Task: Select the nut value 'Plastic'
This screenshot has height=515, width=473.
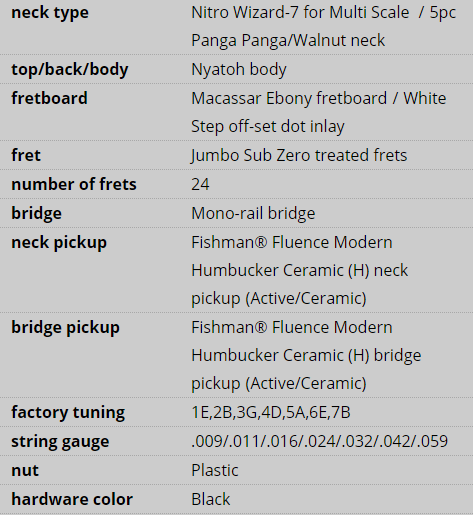Action: tap(215, 470)
